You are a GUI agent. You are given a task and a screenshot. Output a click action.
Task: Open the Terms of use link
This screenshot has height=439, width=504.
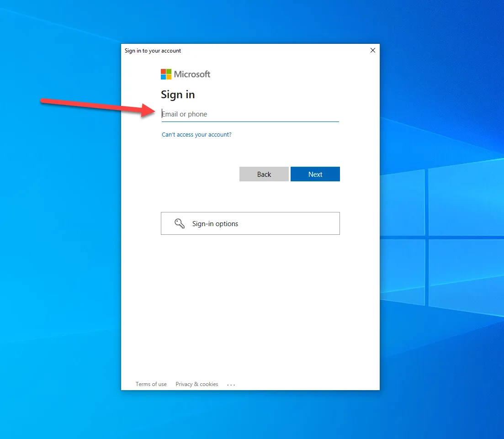[x=151, y=384]
